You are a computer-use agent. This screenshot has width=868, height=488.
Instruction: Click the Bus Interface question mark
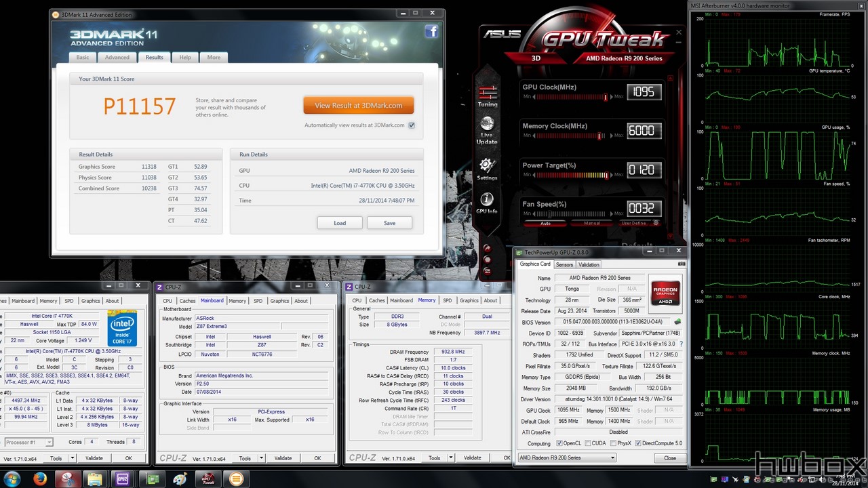(x=681, y=344)
